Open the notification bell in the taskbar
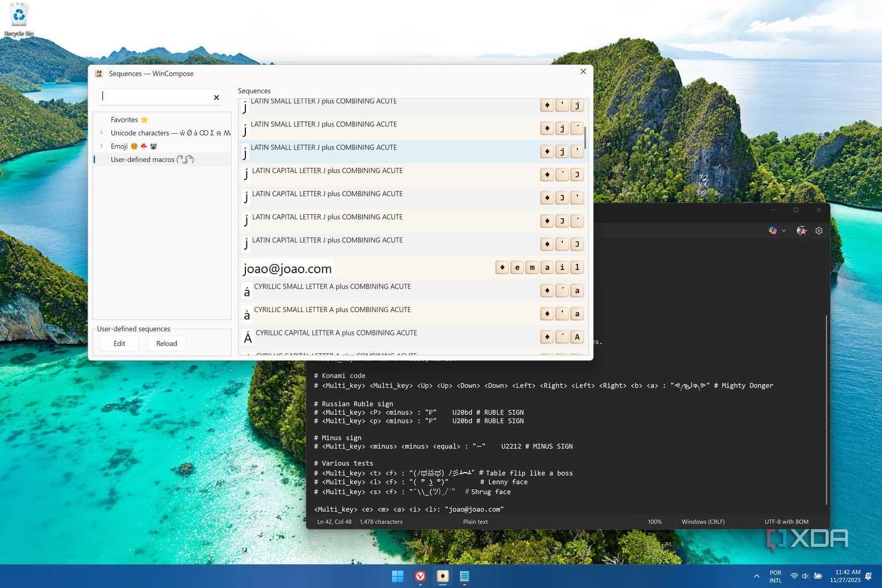 tap(869, 576)
